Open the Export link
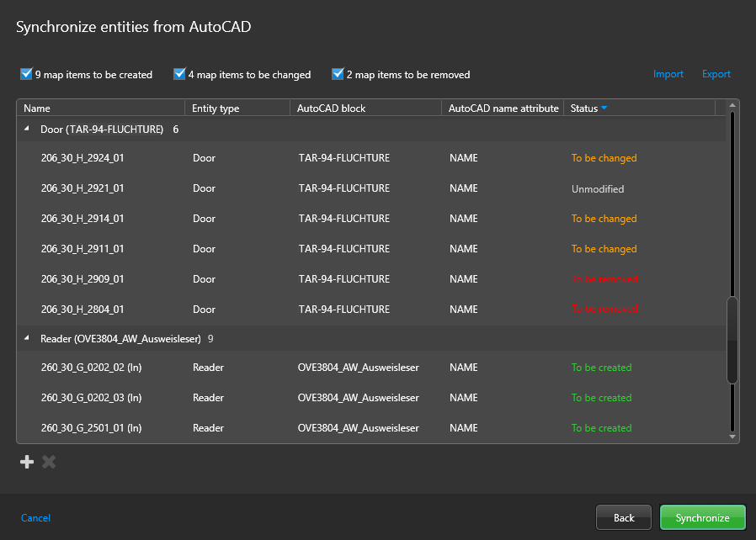 (x=716, y=74)
